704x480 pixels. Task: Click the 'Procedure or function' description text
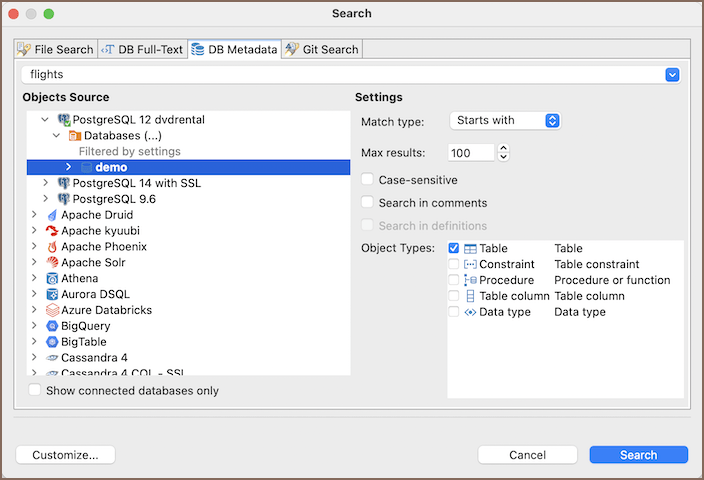click(612, 280)
